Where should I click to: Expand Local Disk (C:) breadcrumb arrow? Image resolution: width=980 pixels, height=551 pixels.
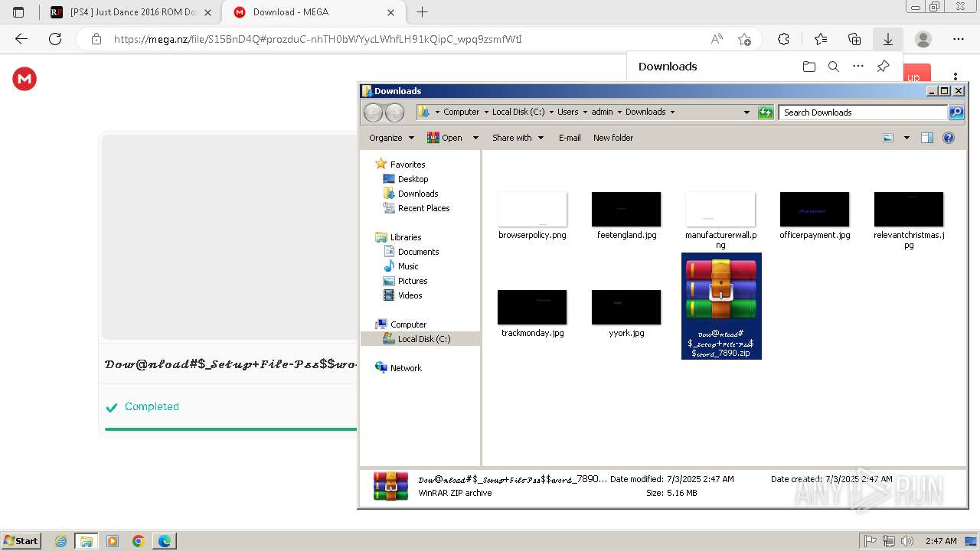pos(551,112)
